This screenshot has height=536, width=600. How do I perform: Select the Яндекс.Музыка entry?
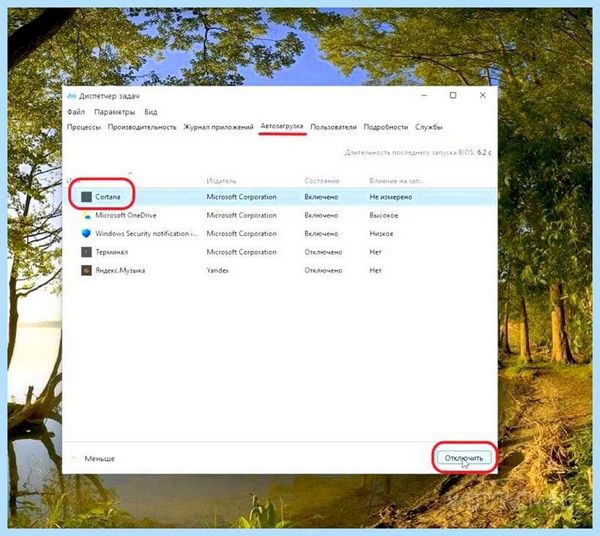coord(120,270)
